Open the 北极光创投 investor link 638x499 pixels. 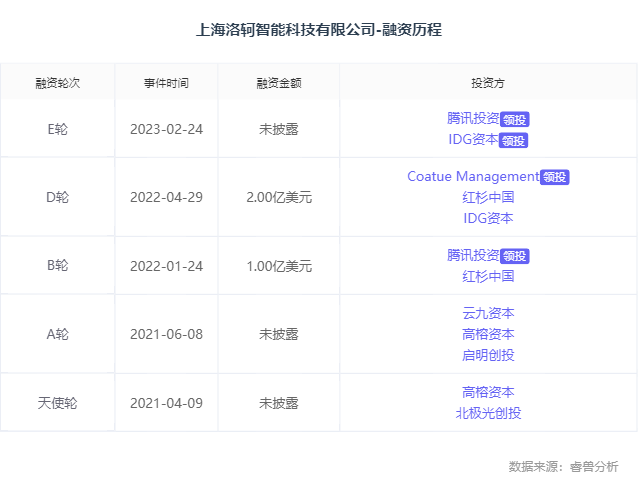tap(488, 413)
